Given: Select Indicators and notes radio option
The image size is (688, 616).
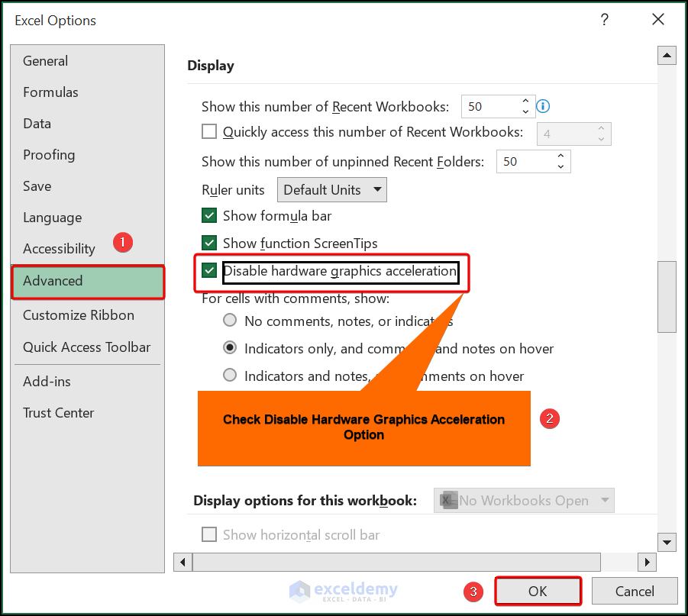Looking at the screenshot, I should (x=230, y=375).
